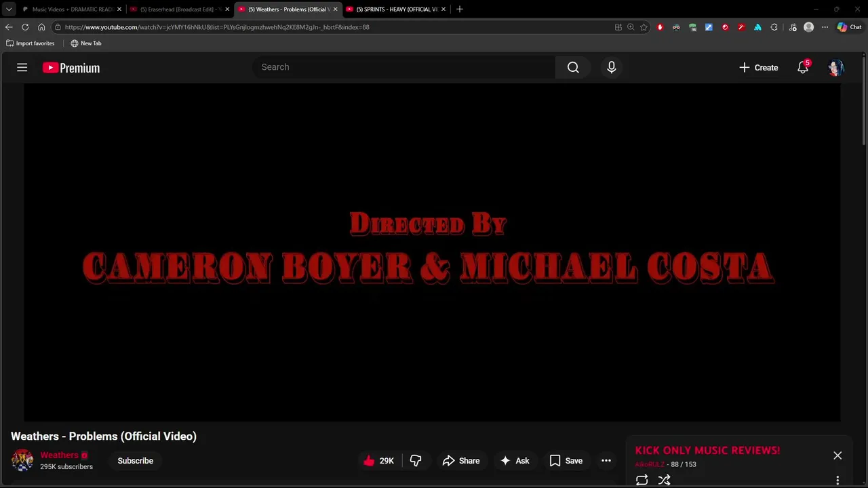The image size is (868, 488).
Task: Open playlist options vertical dots menu
Action: [x=837, y=480]
